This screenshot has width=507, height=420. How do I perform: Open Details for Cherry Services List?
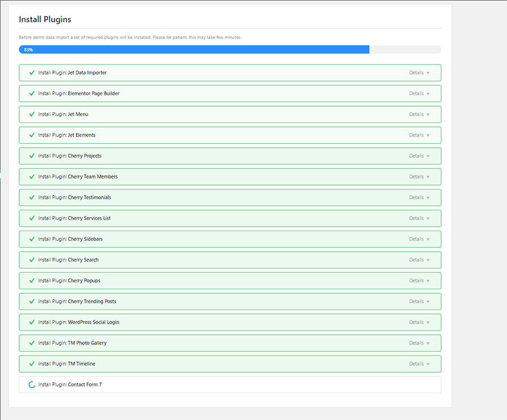[419, 218]
